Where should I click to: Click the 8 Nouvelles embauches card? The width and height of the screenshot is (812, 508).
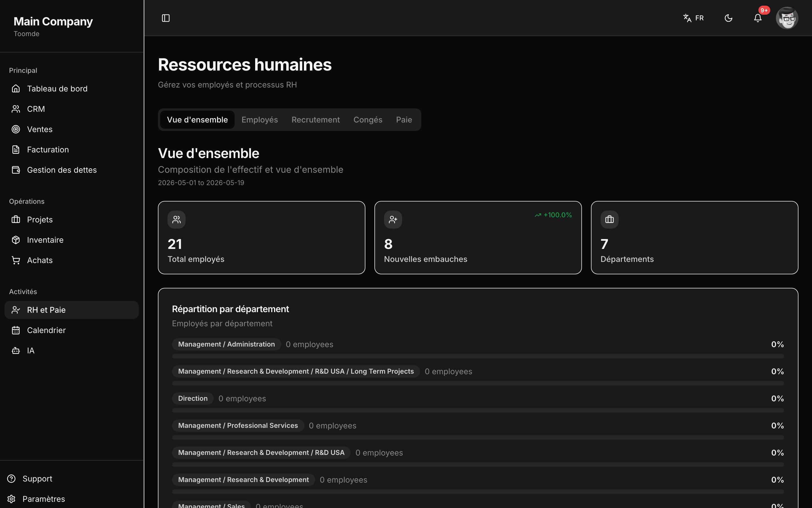(478, 238)
